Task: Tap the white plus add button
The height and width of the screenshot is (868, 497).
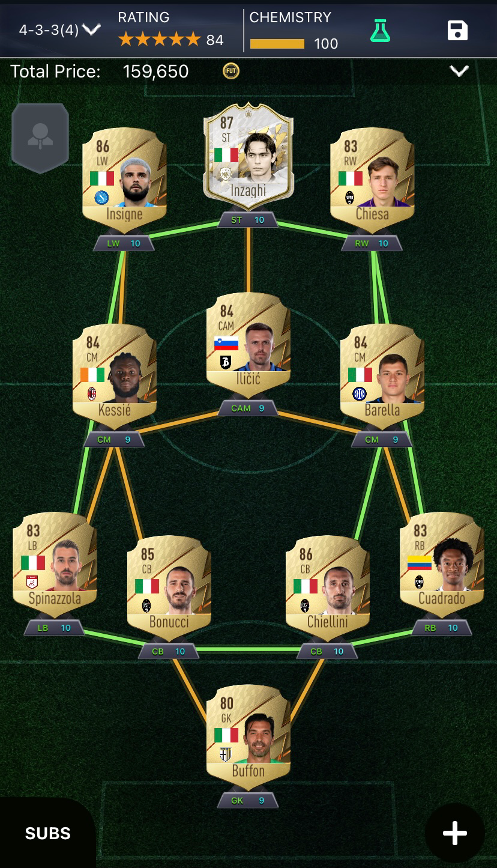Action: point(454,833)
